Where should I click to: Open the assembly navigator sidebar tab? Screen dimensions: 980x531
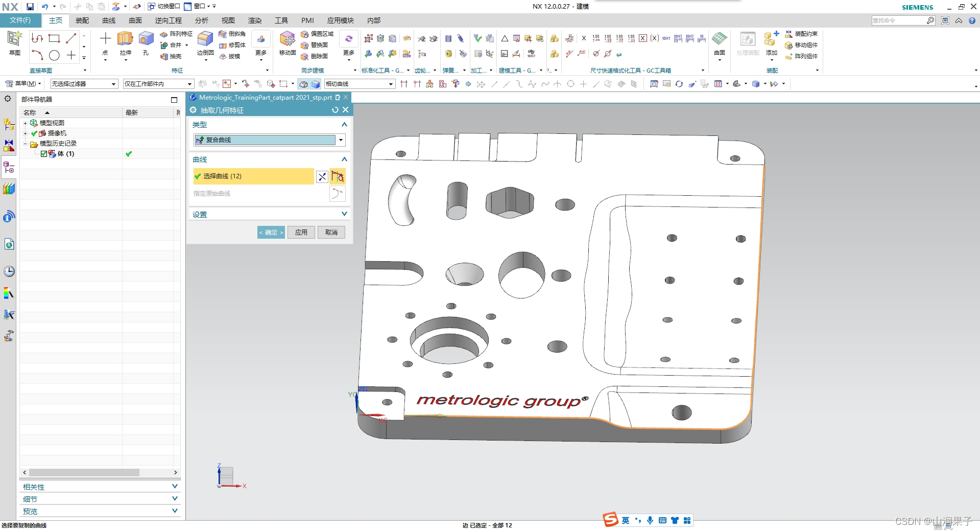point(9,124)
